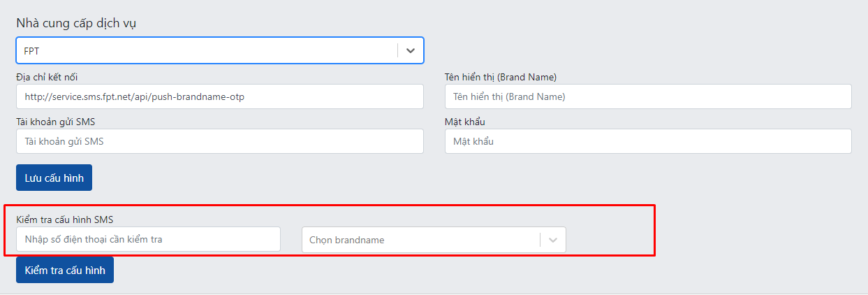Focus the Địa chỉ kết nối URL field

click(x=220, y=96)
